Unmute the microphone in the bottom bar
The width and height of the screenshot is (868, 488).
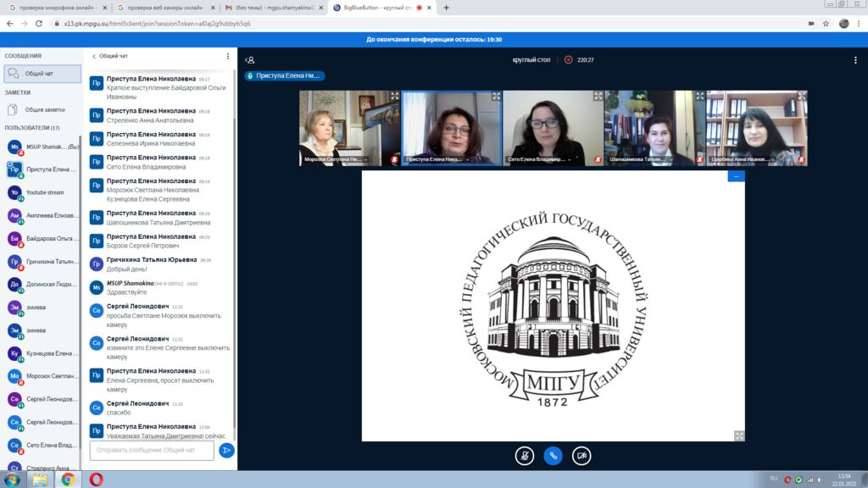525,455
